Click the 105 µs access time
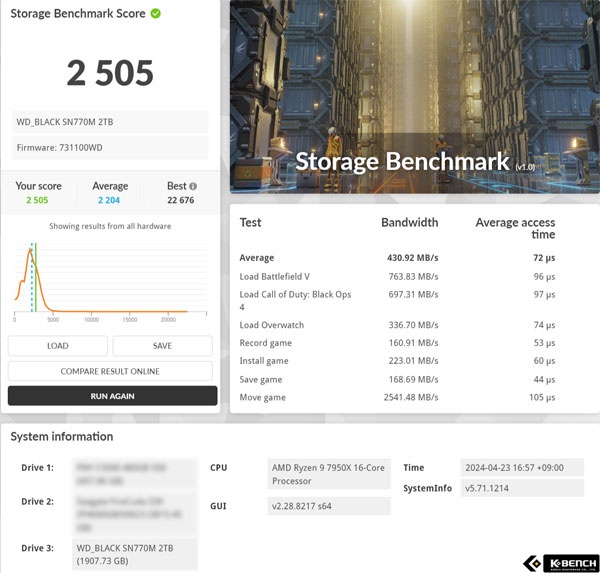 [x=542, y=397]
